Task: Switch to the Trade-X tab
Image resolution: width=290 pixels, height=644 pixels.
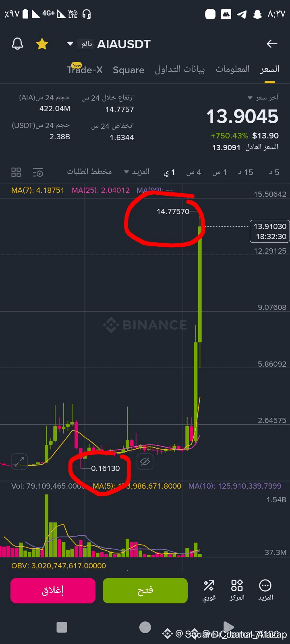Action: coord(85,69)
